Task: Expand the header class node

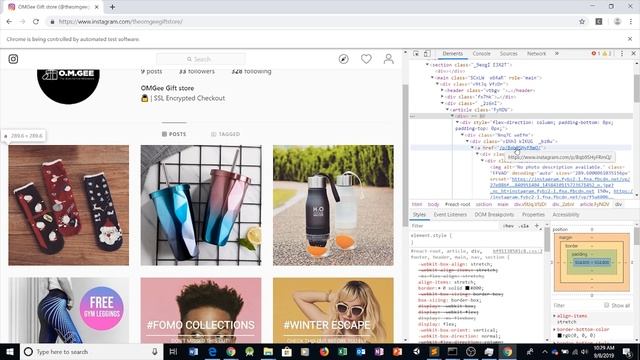Action: point(442,90)
